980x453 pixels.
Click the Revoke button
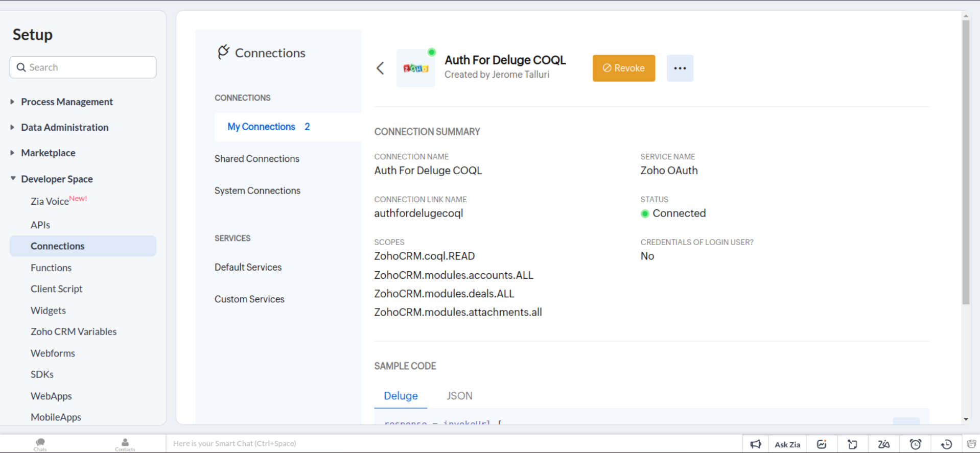[x=624, y=68]
